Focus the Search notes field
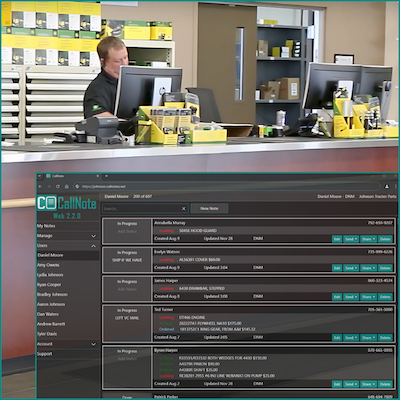 coord(142,209)
